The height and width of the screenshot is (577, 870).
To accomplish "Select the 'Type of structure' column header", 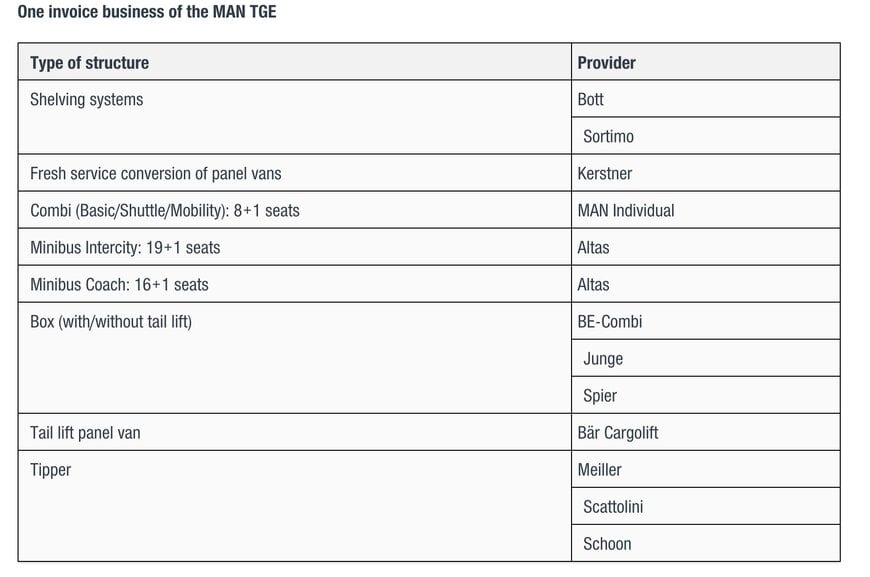I will pyautogui.click(x=295, y=62).
